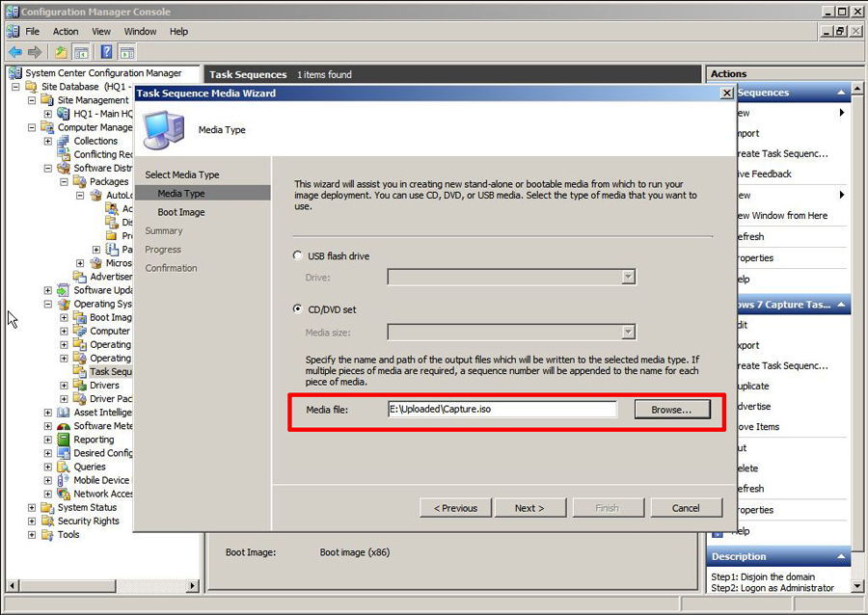This screenshot has height=615, width=868.
Task: Collapse the Description section in Actions pane
Action: [x=841, y=556]
